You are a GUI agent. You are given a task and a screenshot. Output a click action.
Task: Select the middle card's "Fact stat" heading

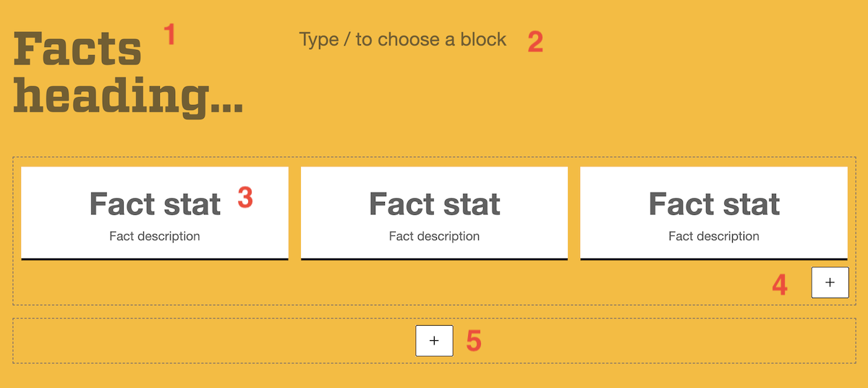tap(434, 204)
